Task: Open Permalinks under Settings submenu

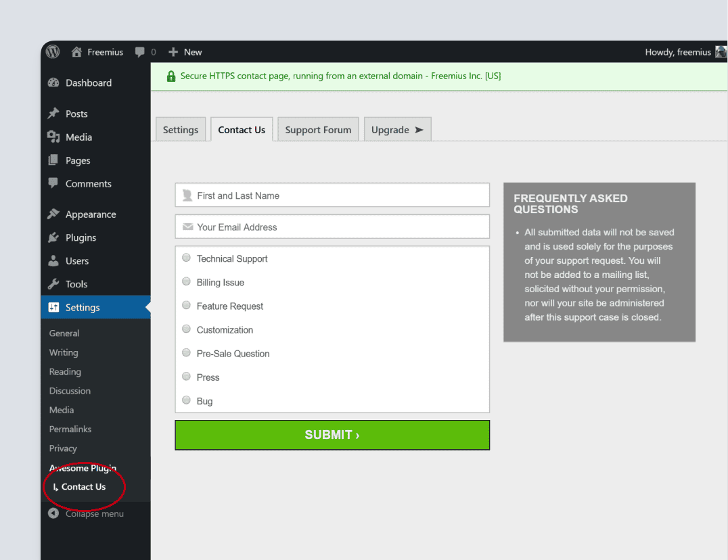Action: tap(70, 429)
